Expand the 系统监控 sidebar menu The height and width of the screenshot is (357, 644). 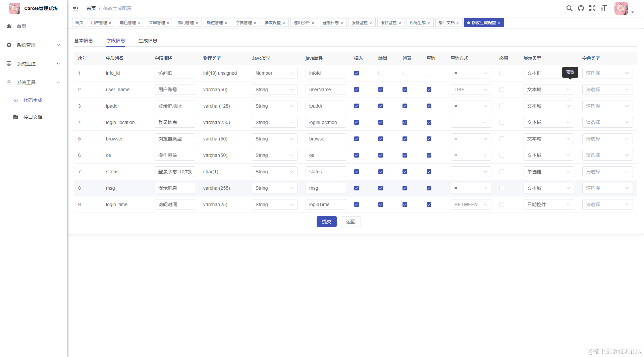[x=34, y=64]
